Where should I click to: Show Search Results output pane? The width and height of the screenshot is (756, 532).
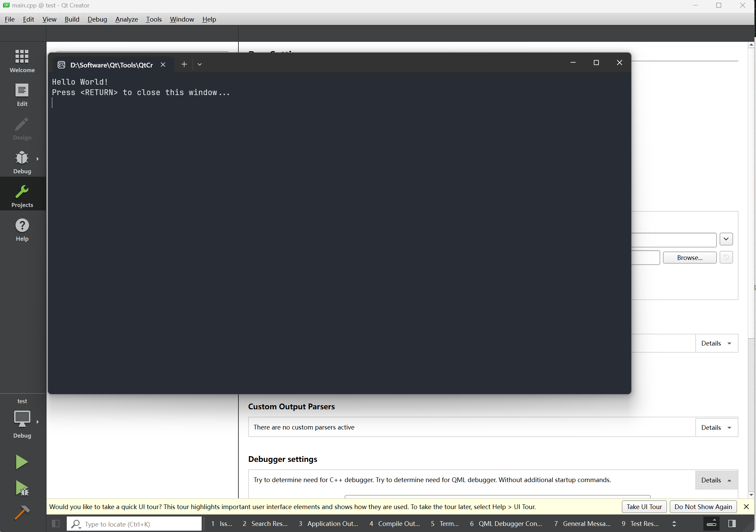[265, 524]
